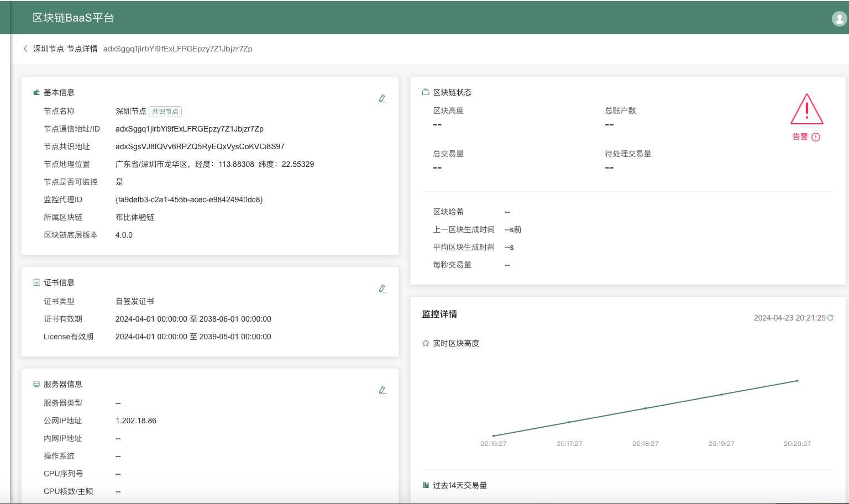
Task: Select the public IP 1.202.18.86
Action: point(136,421)
